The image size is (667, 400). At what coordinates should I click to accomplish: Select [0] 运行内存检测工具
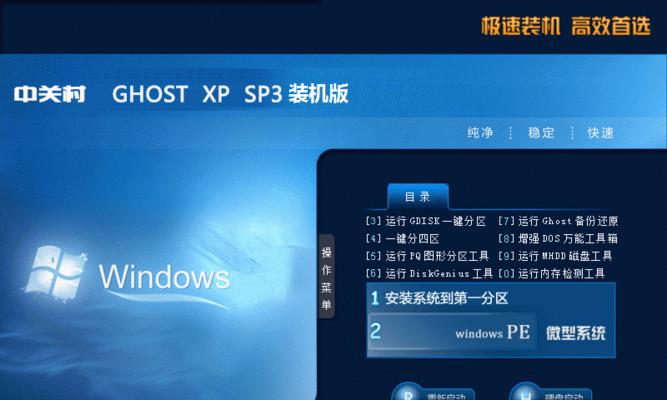[x=551, y=273]
